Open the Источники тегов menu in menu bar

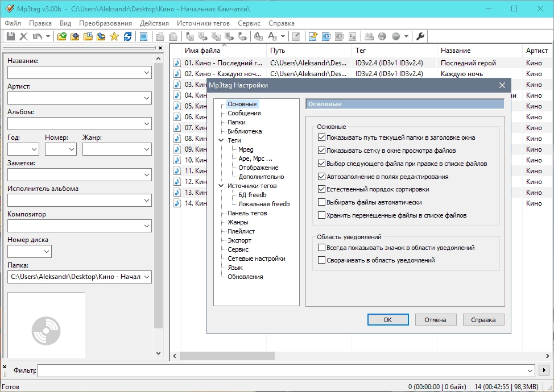click(x=203, y=23)
